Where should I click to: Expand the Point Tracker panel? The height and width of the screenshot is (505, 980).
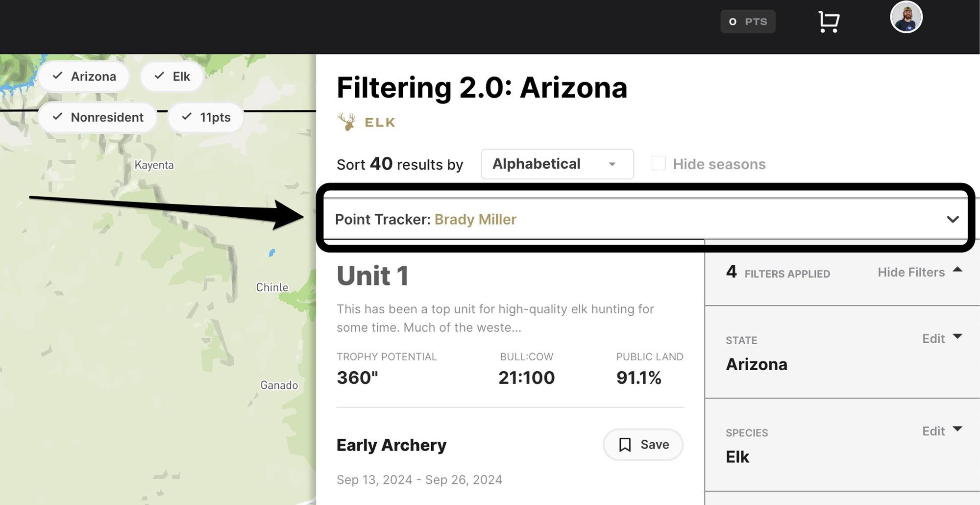(x=953, y=219)
